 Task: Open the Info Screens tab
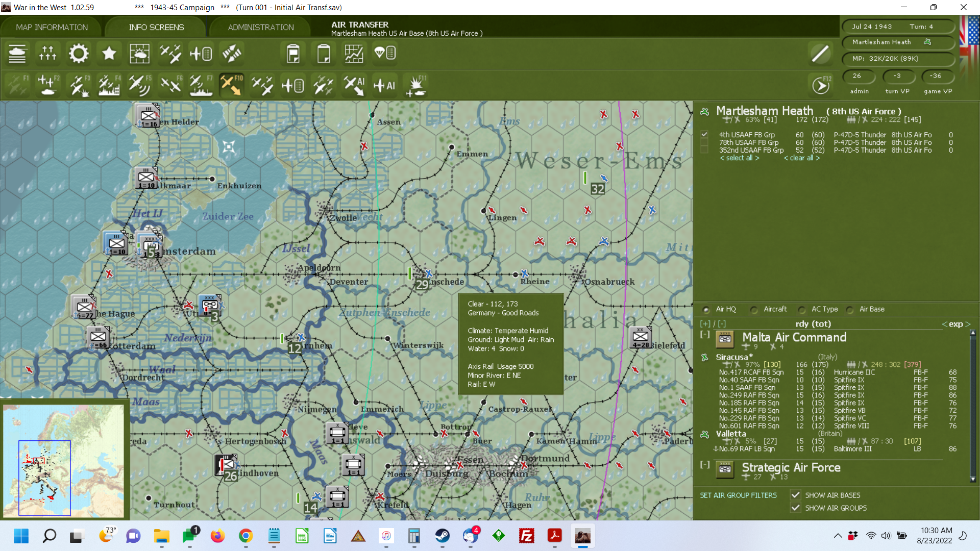[x=156, y=27]
